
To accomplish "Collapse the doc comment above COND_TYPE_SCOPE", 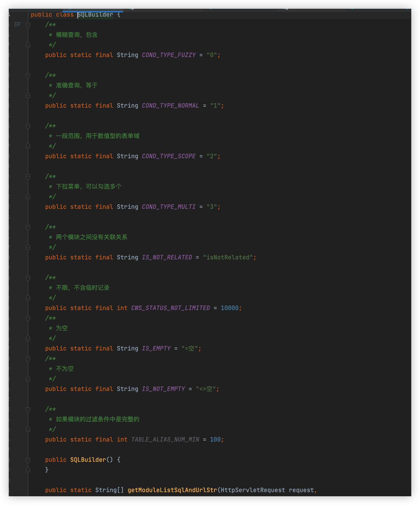I will [x=28, y=126].
